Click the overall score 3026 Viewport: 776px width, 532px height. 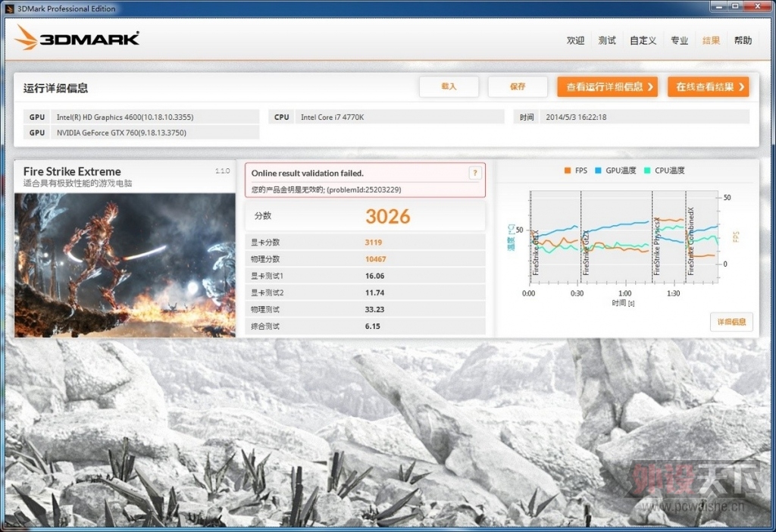tap(388, 216)
